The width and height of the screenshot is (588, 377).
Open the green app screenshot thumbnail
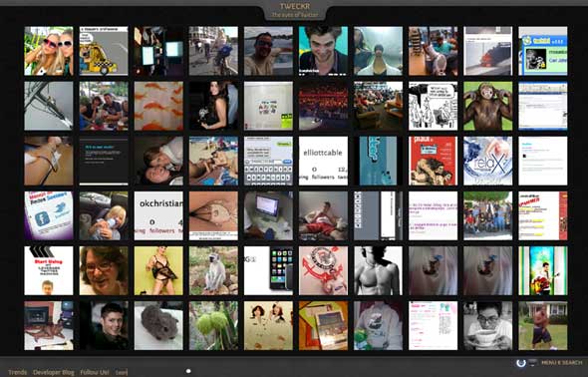click(543, 51)
